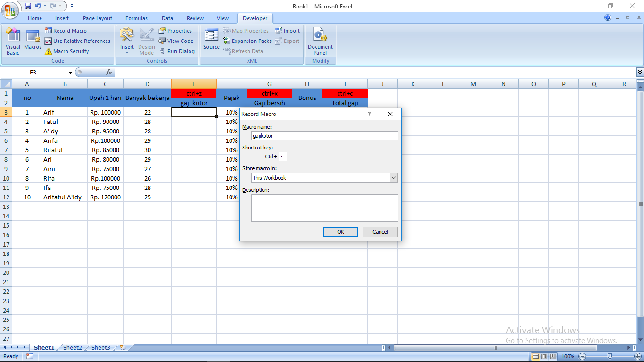Click the Description text box
Viewport: 644px width, 362px height.
point(325,208)
